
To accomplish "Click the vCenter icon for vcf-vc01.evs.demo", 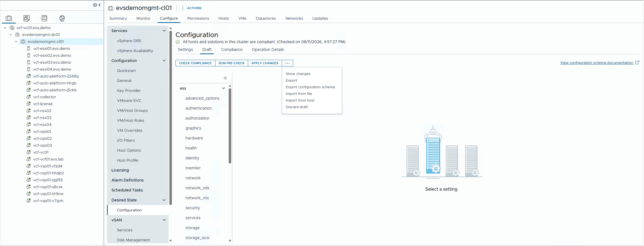I will (x=12, y=28).
